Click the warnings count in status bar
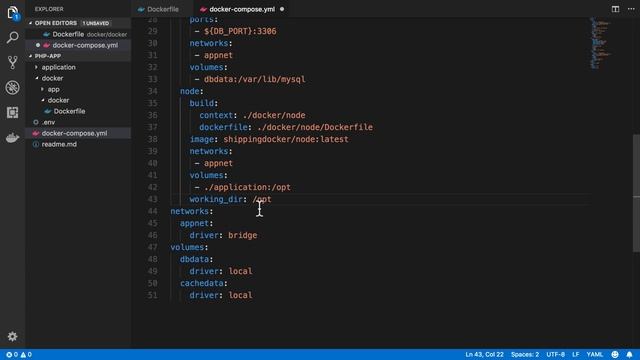Viewport: 640px width, 360px height. click(x=26, y=355)
